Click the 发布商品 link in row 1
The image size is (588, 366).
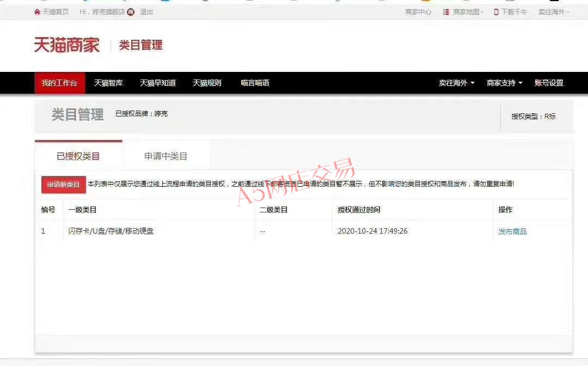pyautogui.click(x=512, y=232)
